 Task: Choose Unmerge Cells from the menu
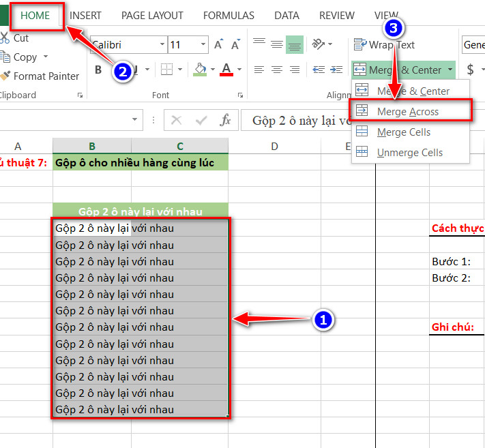coord(411,153)
